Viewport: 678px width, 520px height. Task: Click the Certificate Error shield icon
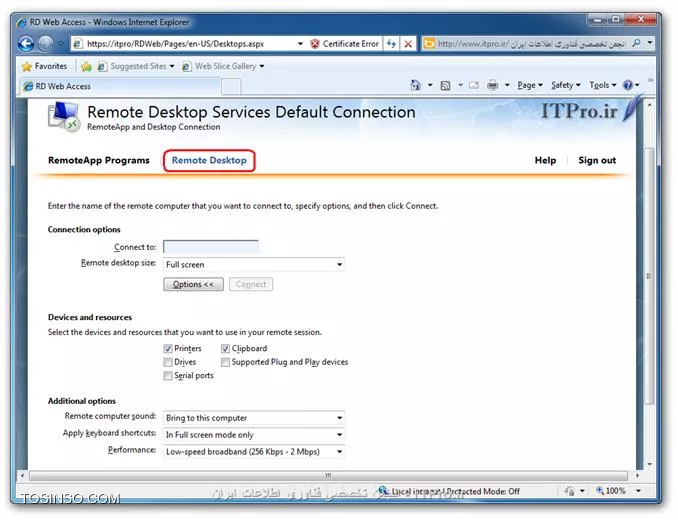315,44
